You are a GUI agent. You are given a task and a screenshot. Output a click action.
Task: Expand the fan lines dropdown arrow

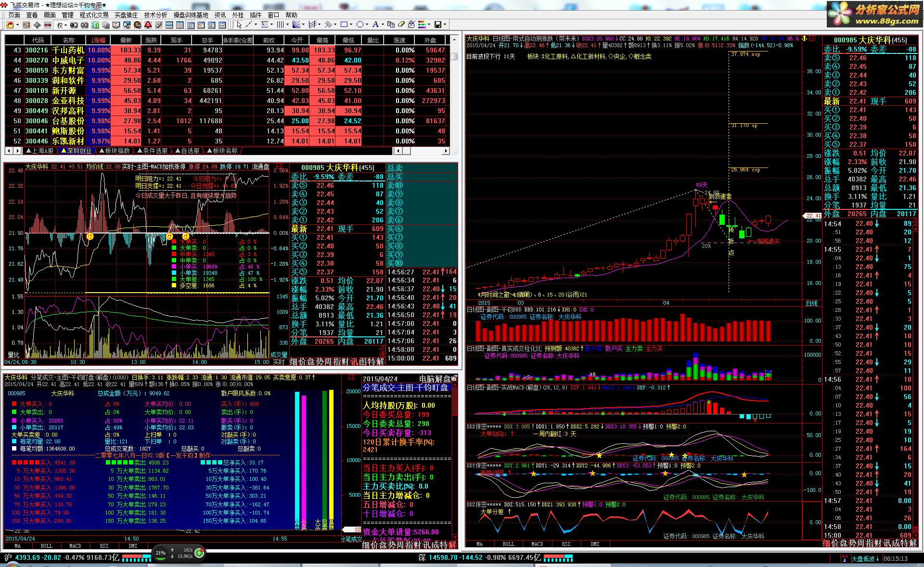pyautogui.click(x=303, y=25)
